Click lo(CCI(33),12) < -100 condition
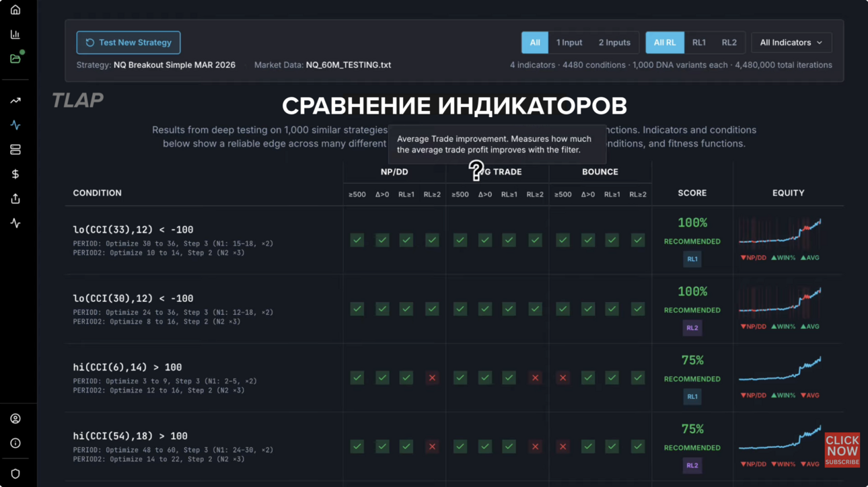 (x=133, y=229)
